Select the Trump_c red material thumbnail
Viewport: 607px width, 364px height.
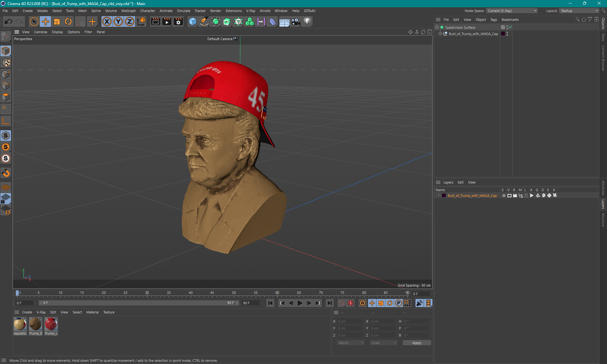[51, 324]
